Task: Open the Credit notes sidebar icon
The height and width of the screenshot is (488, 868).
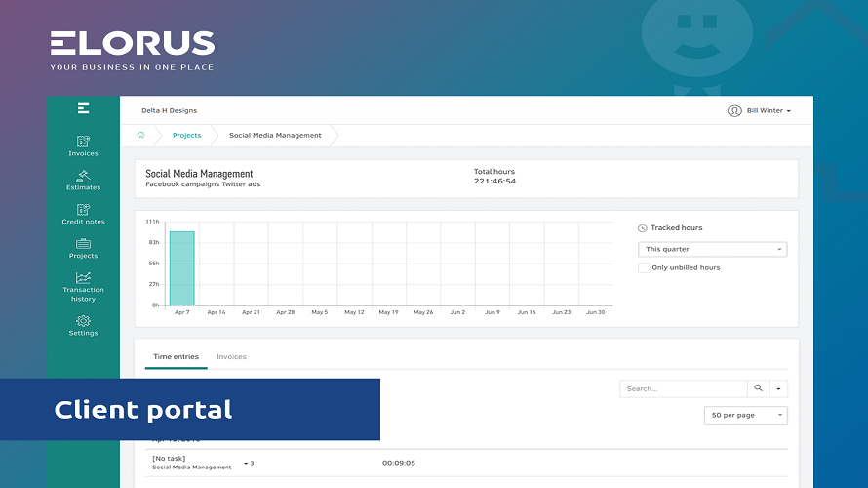Action: coord(83,210)
